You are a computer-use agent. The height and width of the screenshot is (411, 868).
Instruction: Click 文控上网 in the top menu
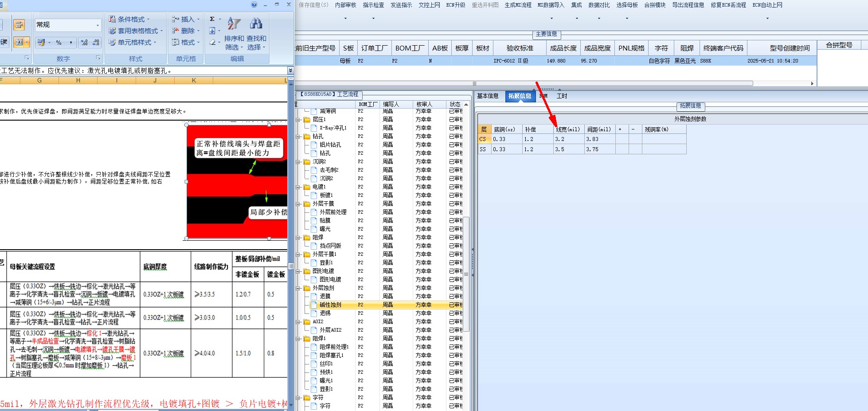(x=429, y=5)
